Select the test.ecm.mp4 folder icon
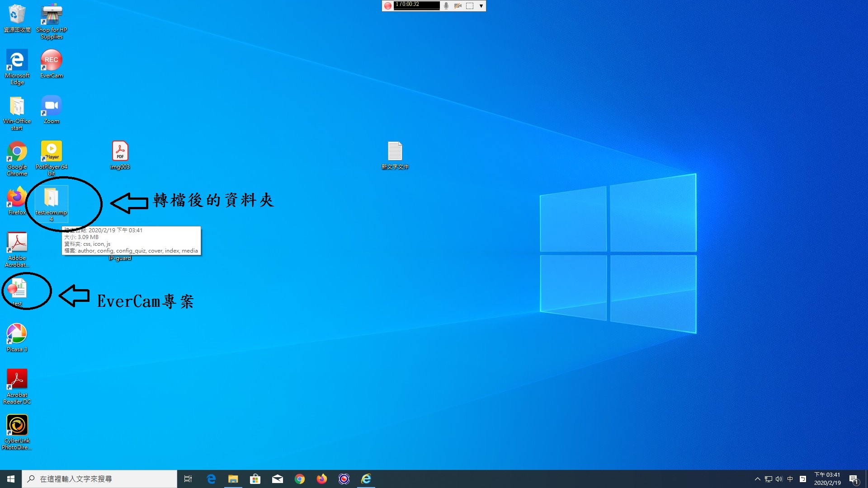The height and width of the screenshot is (488, 868). (x=52, y=204)
